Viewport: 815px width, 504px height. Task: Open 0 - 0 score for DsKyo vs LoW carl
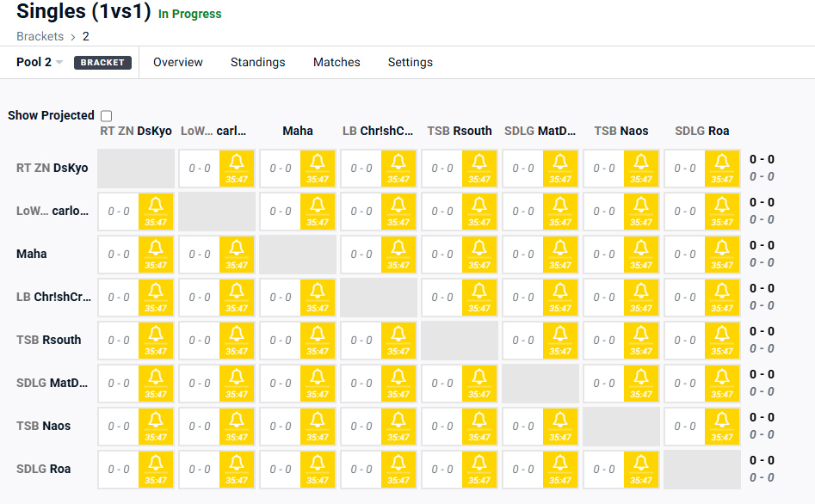pyautogui.click(x=200, y=169)
